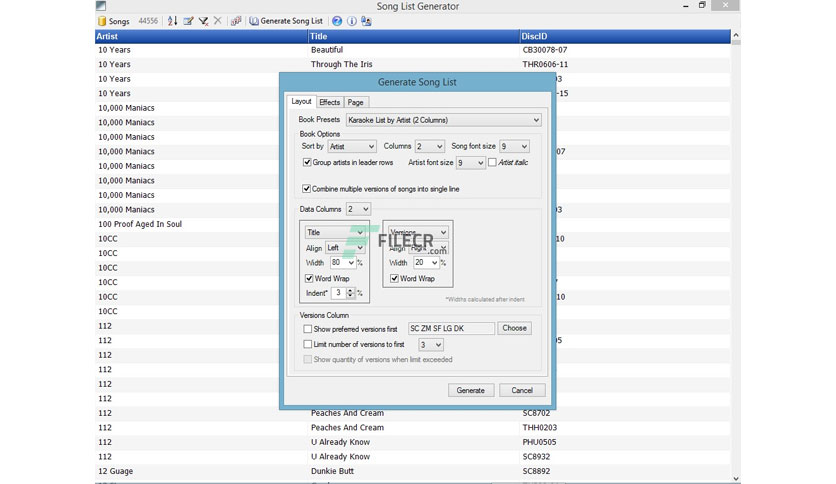This screenshot has width=836, height=484.
Task: Click the DiscID 'SC8892'
Action: 536,471
